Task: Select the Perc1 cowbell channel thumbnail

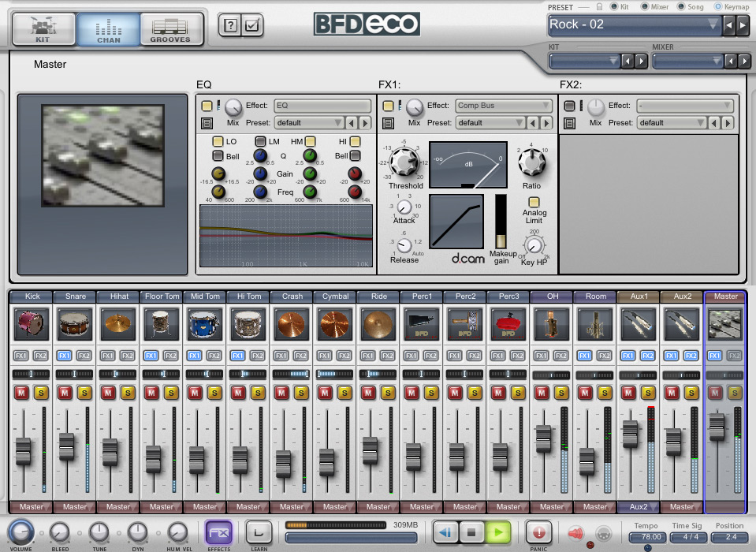Action: pyautogui.click(x=422, y=323)
